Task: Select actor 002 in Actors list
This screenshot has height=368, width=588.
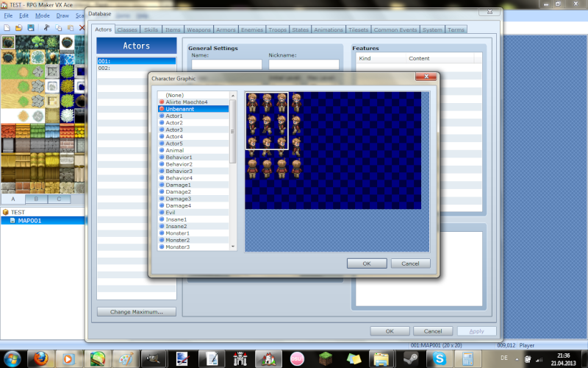Action: point(137,68)
